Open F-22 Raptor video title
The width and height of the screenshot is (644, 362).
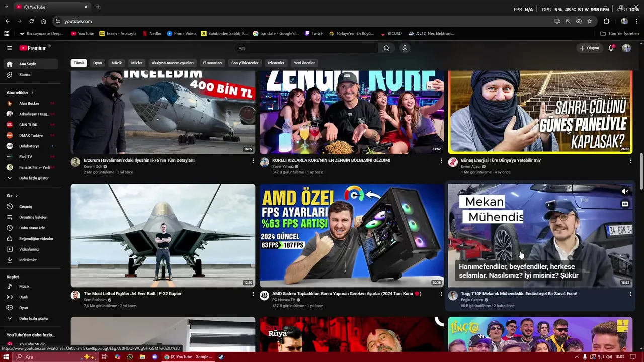click(x=132, y=294)
